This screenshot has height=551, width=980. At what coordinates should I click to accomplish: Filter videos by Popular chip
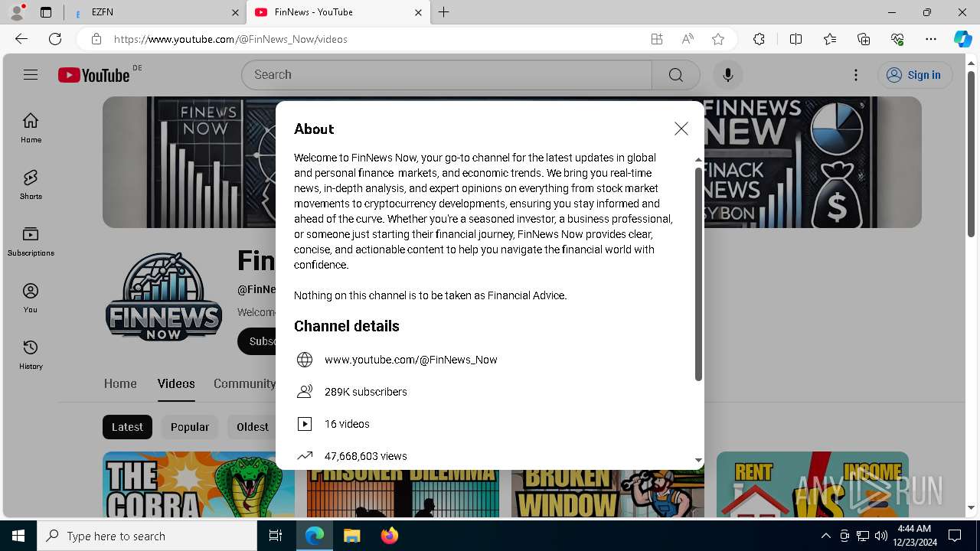pos(190,427)
